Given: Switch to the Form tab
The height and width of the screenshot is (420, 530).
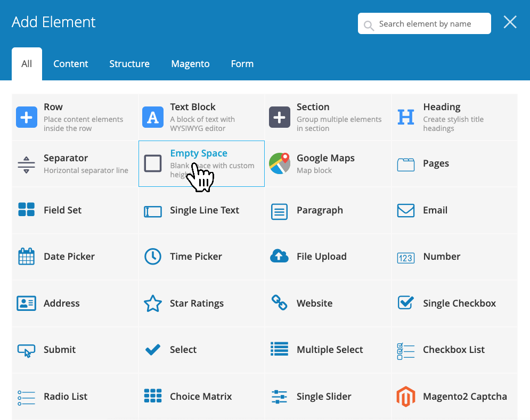Looking at the screenshot, I should pyautogui.click(x=242, y=63).
